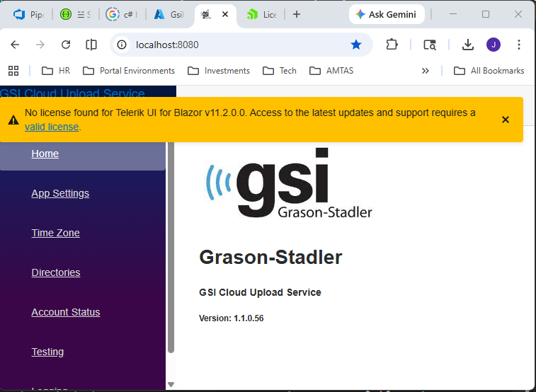Open the All Bookmarks folder
The image size is (536, 392).
pos(489,71)
